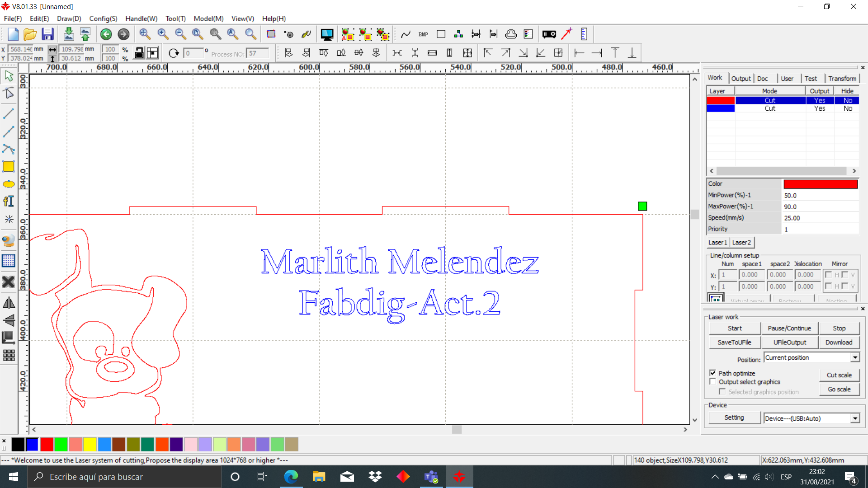This screenshot has height=488, width=868.
Task: Enable Output select graphics checkbox
Action: pyautogui.click(x=713, y=382)
